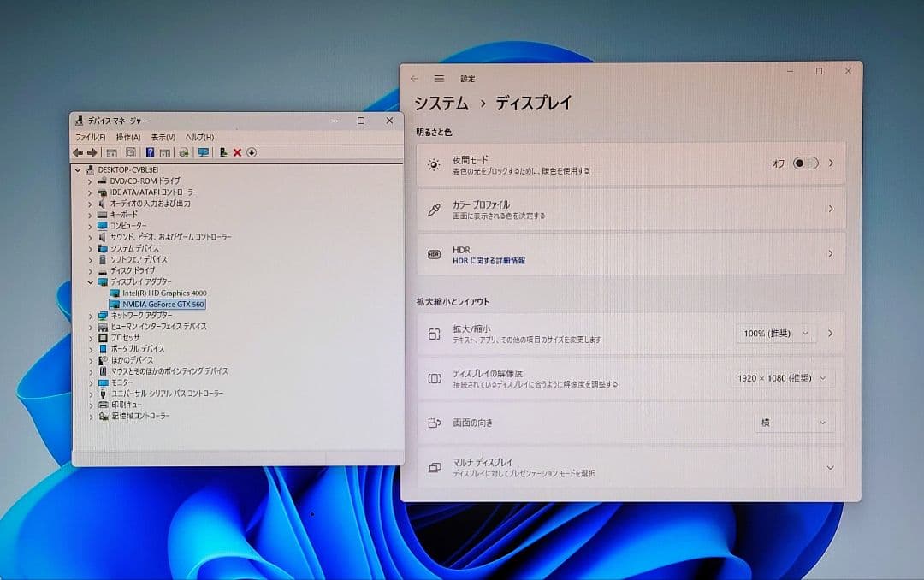
Task: Expand the ネットワーク アダプター tree node
Action: tap(91, 315)
